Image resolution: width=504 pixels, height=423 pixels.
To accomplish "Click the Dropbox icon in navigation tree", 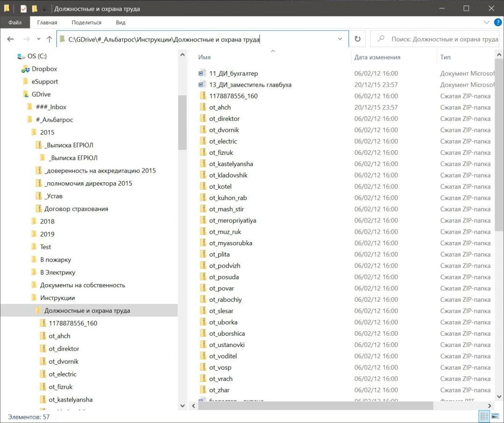I will point(26,69).
